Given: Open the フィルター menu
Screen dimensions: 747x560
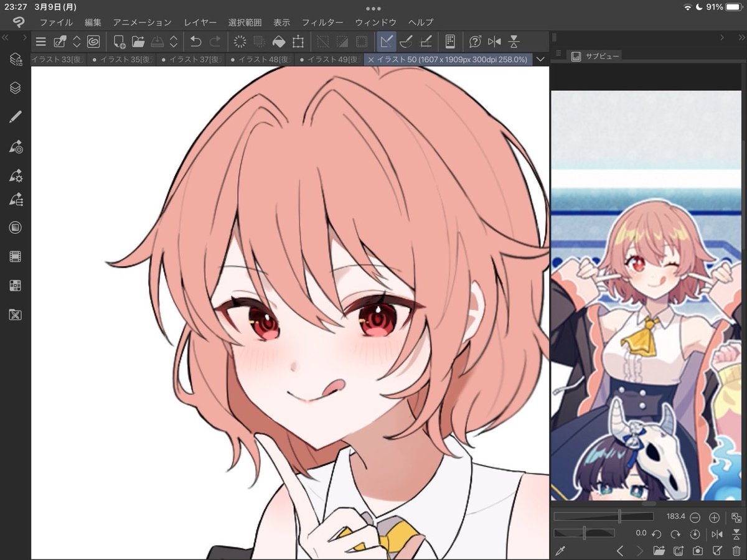Looking at the screenshot, I should point(322,22).
